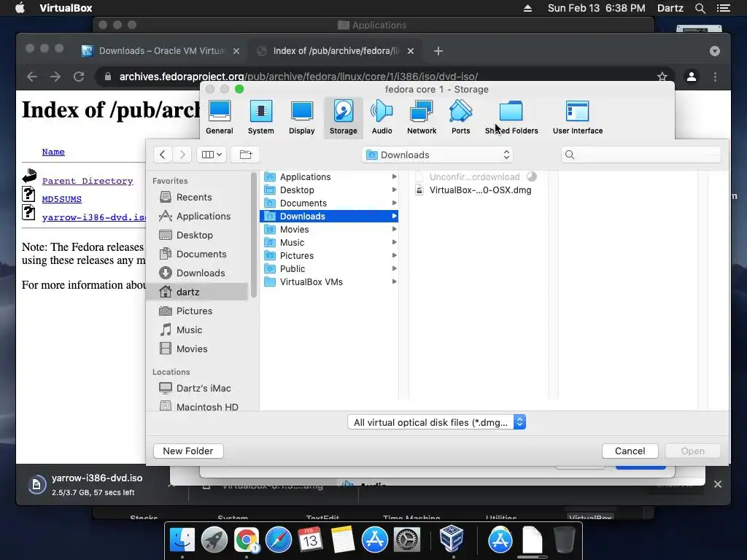This screenshot has width=747, height=560.
Task: Go back in the file dialog
Action: point(163,155)
